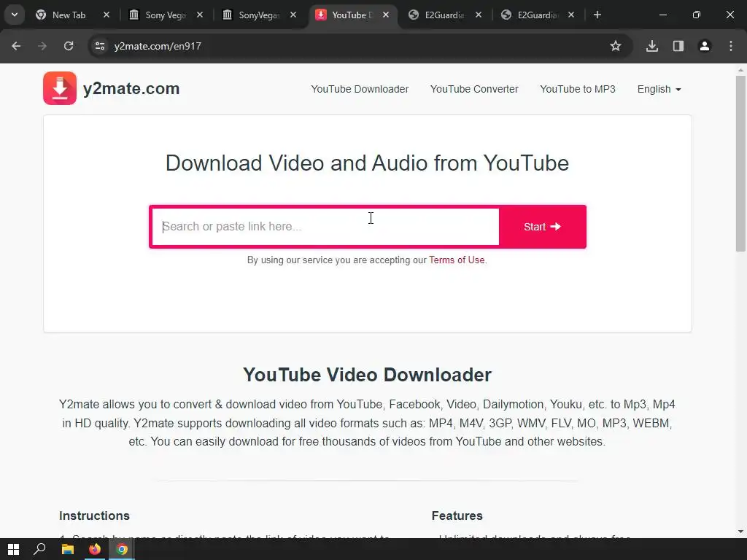Click the page vertical scrollbar thumb

click(x=740, y=163)
